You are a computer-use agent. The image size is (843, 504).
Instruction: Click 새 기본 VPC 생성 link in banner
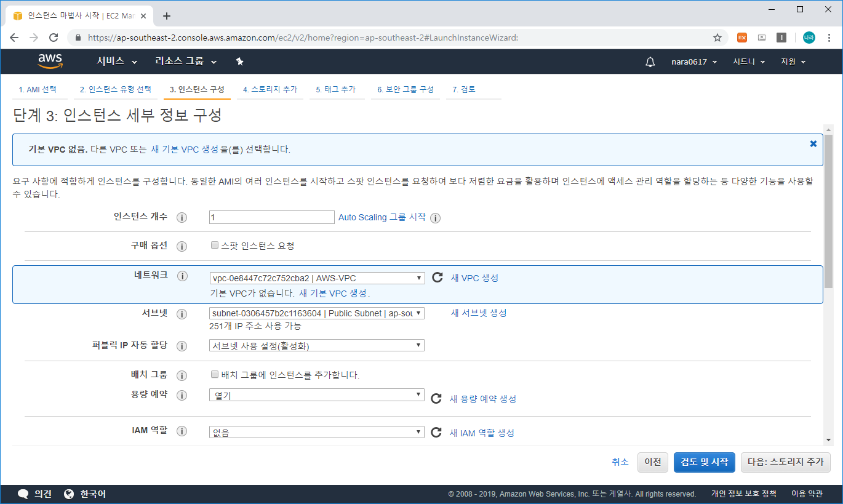click(185, 150)
